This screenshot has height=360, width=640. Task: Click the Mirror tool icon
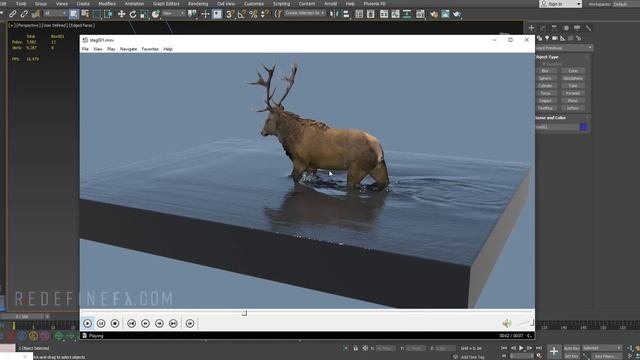click(334, 14)
